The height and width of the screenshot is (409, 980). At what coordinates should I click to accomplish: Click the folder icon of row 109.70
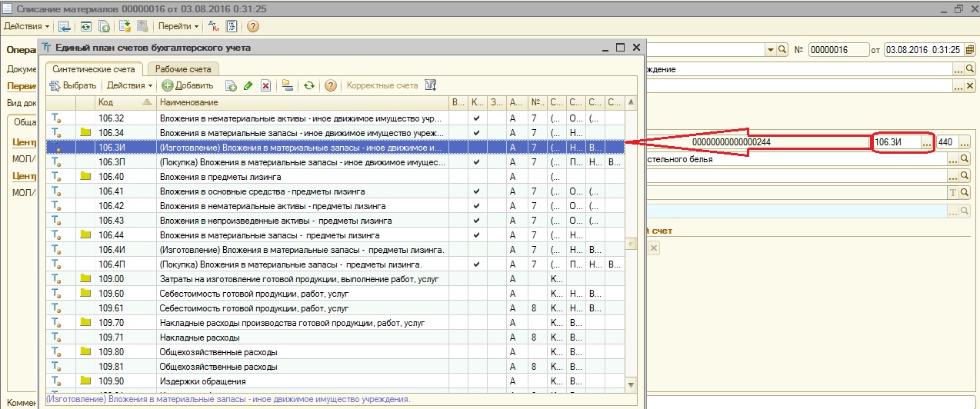tap(85, 322)
